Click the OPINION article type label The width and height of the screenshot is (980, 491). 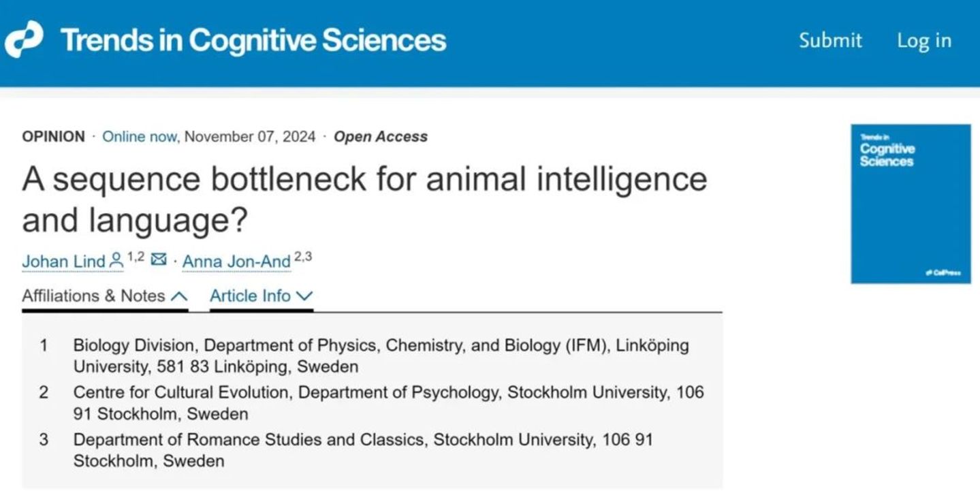pos(53,136)
